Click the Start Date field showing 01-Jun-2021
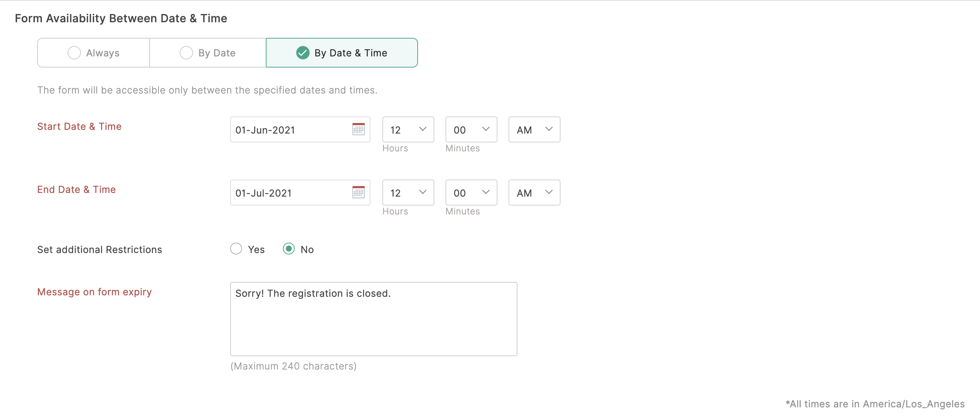 click(x=289, y=129)
